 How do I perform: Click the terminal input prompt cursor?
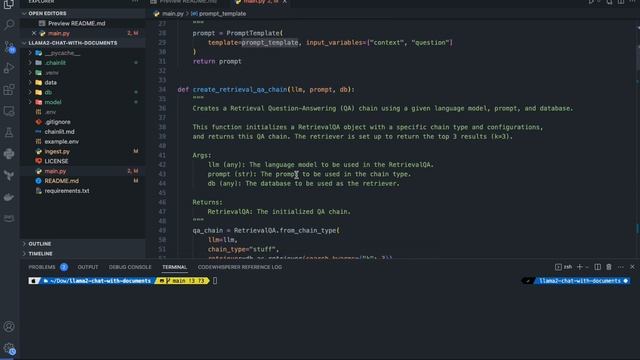215,281
